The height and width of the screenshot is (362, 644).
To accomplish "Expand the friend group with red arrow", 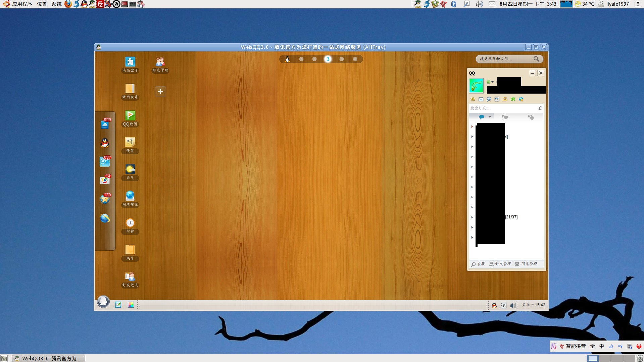I will tap(472, 126).
